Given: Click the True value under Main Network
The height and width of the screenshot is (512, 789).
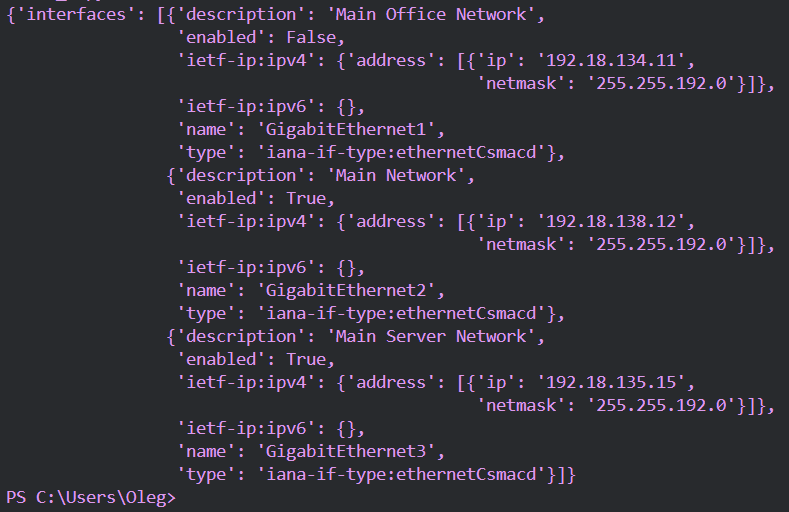Looking at the screenshot, I should (x=306, y=199).
